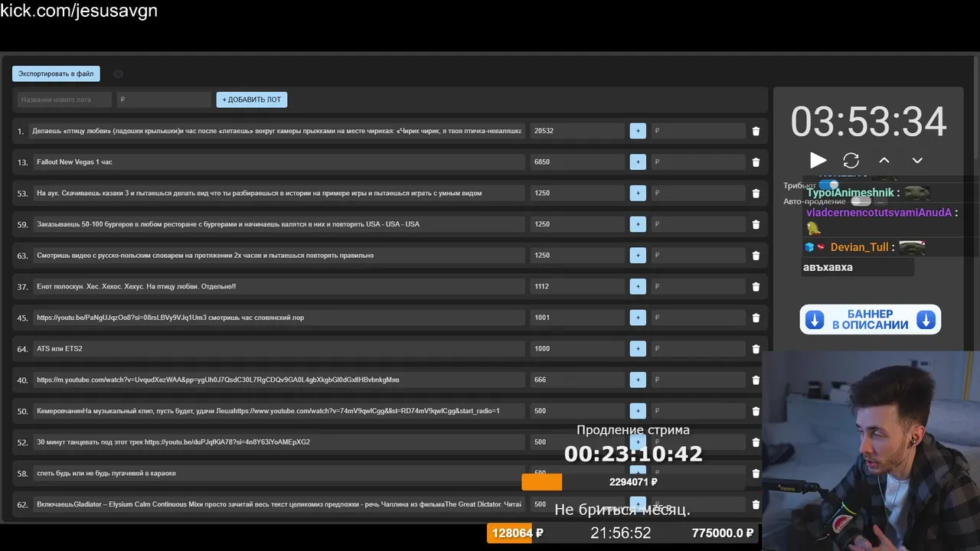Delete lot 58 karaoke
Image resolution: width=980 pixels, height=551 pixels.
756,474
